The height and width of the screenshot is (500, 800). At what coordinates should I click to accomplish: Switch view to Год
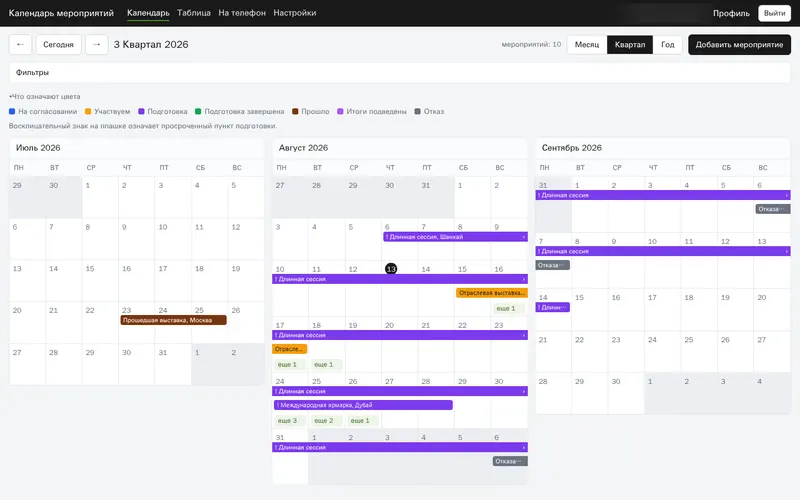pos(667,44)
